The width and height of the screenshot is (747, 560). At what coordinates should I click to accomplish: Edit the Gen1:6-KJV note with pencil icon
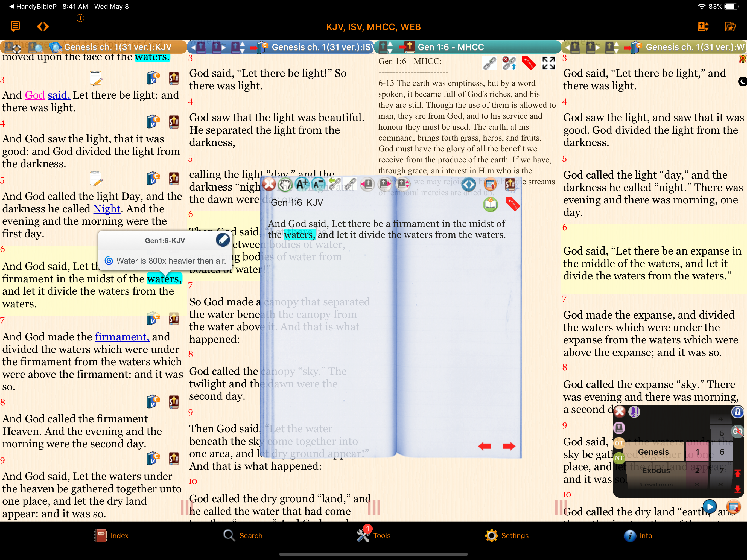(x=223, y=240)
